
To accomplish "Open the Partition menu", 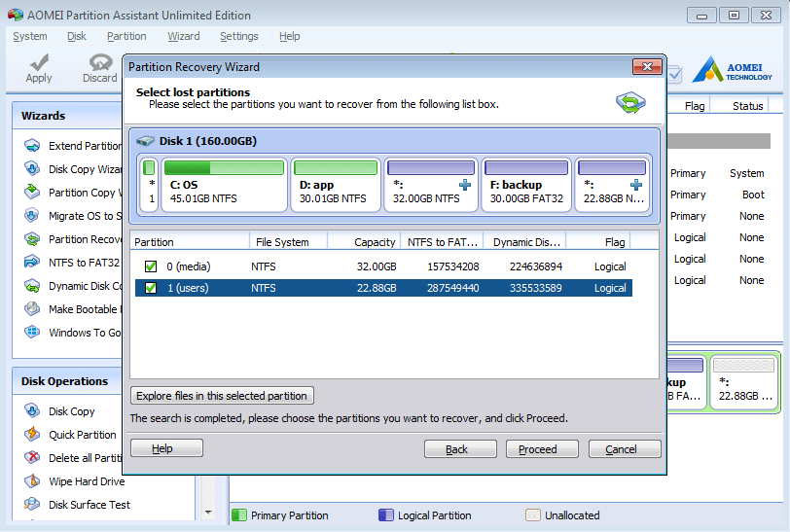I will point(126,36).
